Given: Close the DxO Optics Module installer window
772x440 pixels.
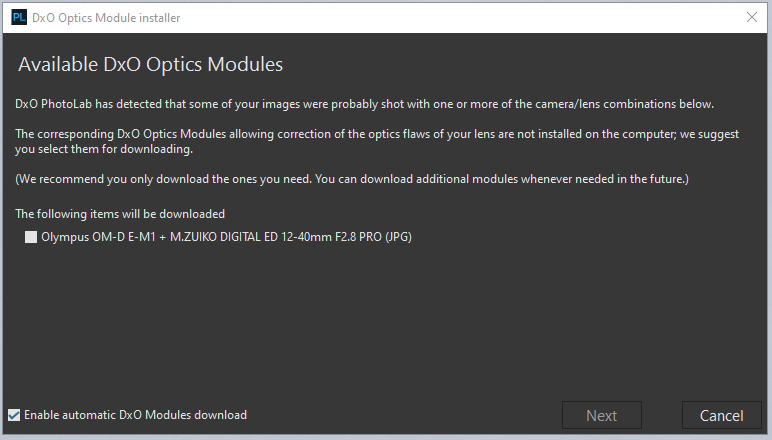Looking at the screenshot, I should 752,17.
